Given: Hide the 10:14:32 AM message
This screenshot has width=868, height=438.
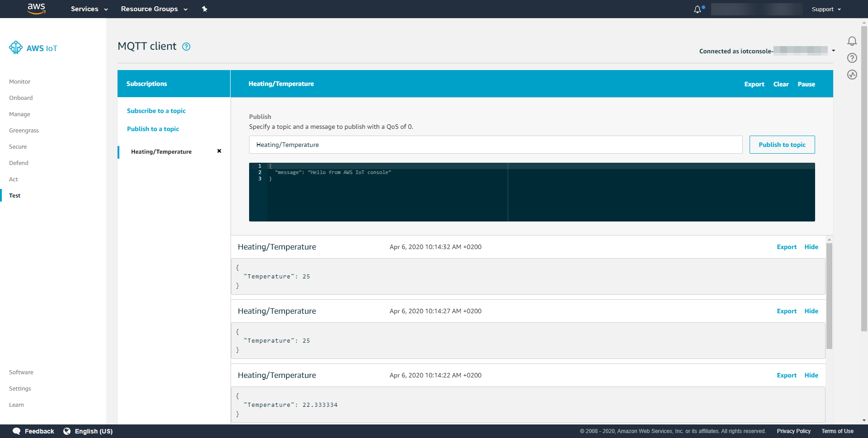Looking at the screenshot, I should pos(811,247).
